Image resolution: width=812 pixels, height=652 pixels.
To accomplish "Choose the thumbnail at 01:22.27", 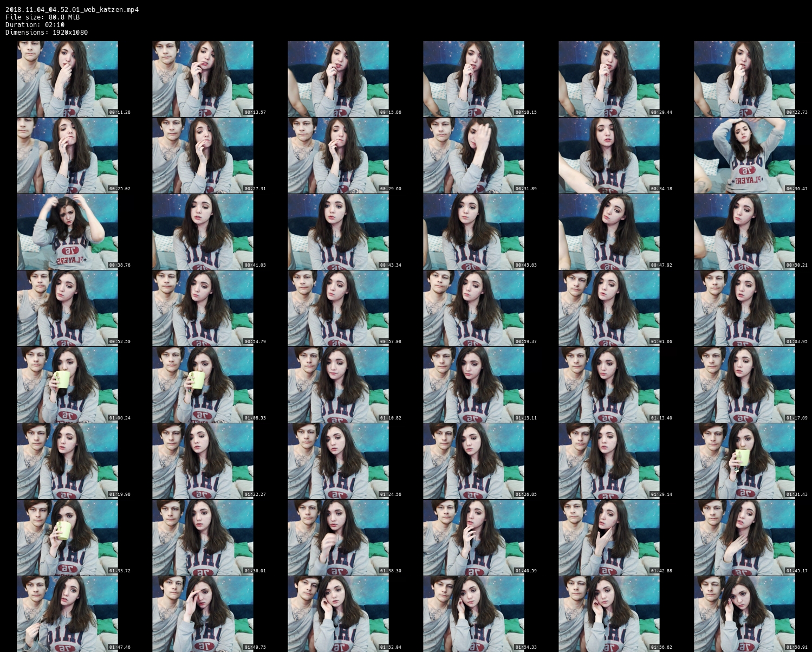I will click(x=203, y=461).
